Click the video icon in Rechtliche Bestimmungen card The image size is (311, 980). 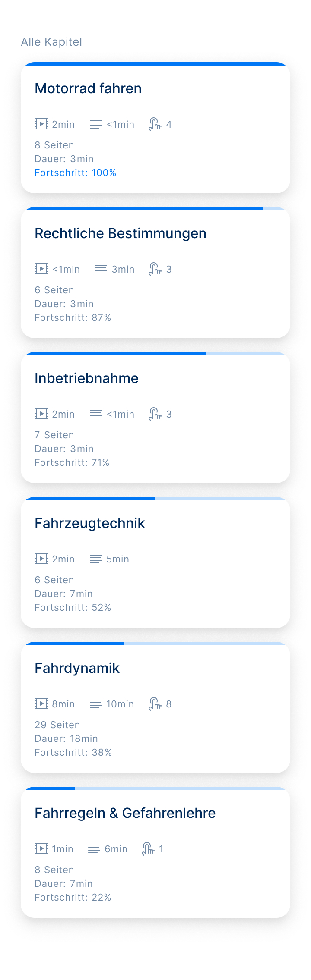pyautogui.click(x=41, y=269)
